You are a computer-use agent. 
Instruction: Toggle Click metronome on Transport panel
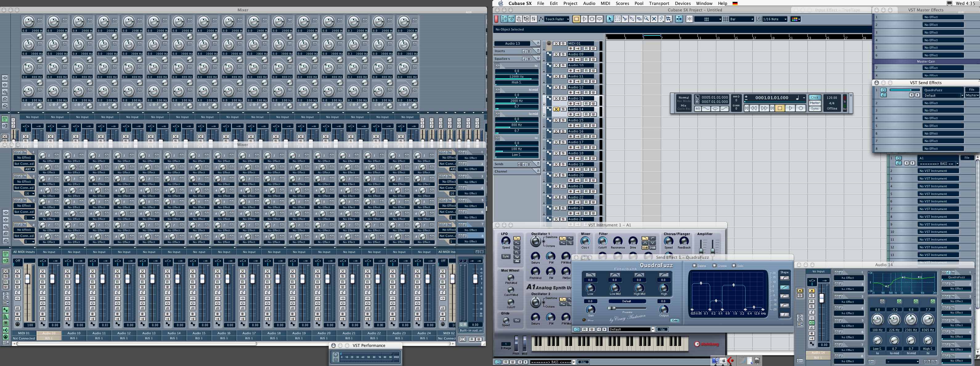pyautogui.click(x=815, y=97)
